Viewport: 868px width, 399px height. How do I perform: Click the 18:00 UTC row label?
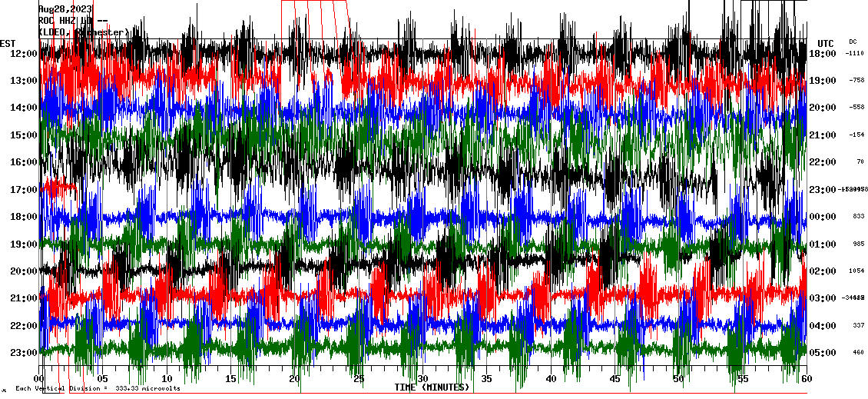(x=823, y=53)
